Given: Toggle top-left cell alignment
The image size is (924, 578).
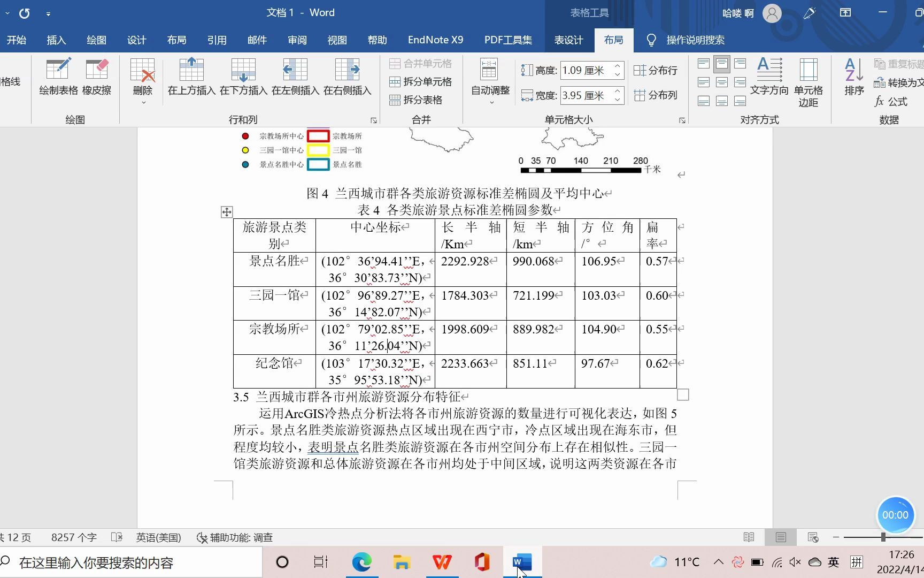Looking at the screenshot, I should click(703, 63).
